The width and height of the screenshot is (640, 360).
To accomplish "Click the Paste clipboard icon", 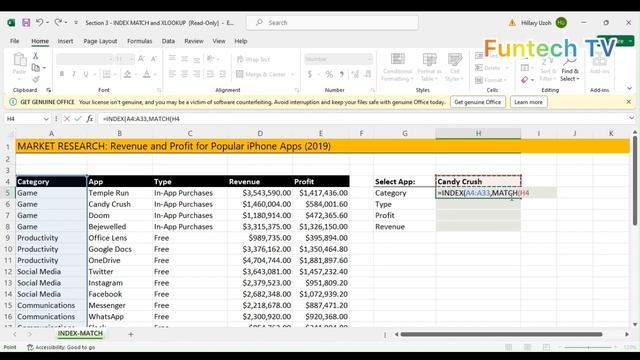I will click(19, 60).
